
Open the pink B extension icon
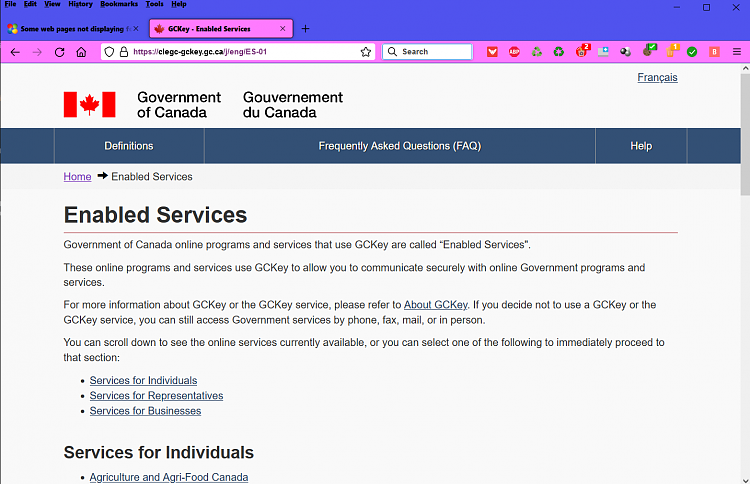tap(714, 52)
